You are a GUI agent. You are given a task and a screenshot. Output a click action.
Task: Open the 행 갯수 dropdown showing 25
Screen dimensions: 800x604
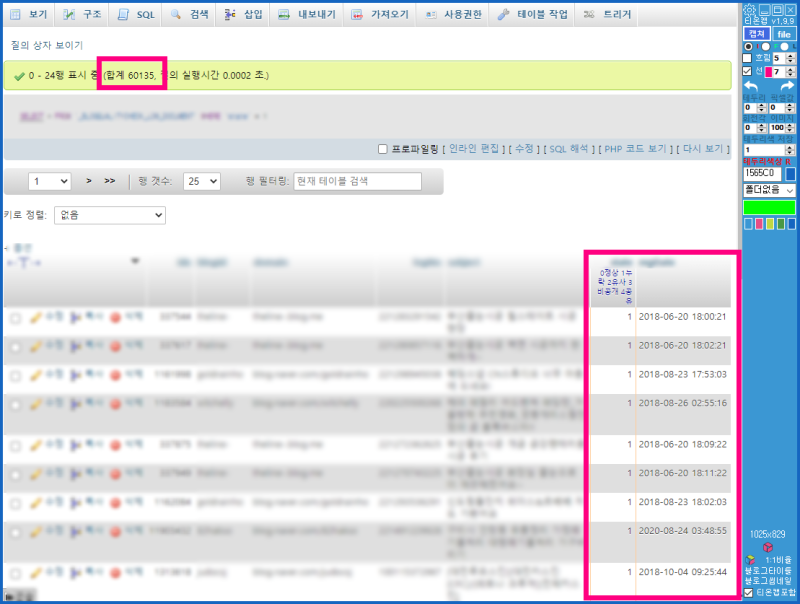pos(202,181)
